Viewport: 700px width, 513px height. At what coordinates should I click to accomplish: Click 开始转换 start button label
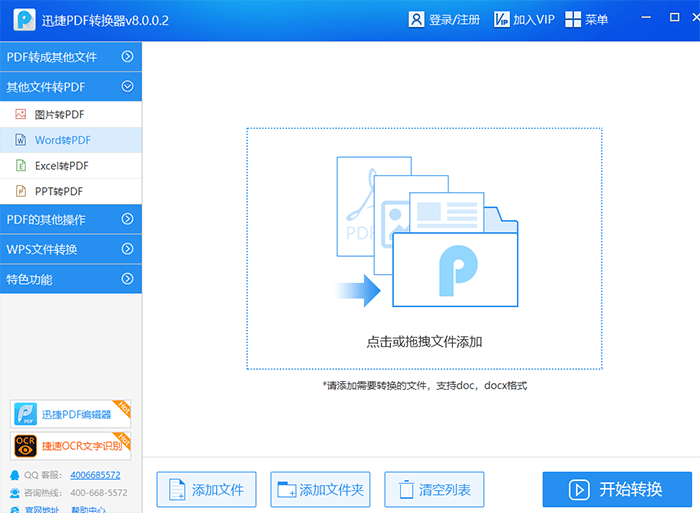[630, 489]
